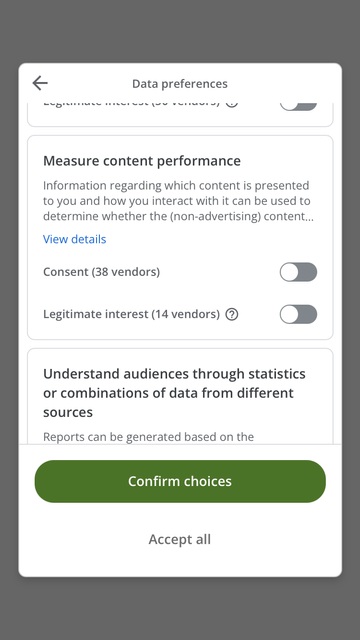The width and height of the screenshot is (360, 640).
Task: Click the Data preferences title
Action: click(180, 84)
